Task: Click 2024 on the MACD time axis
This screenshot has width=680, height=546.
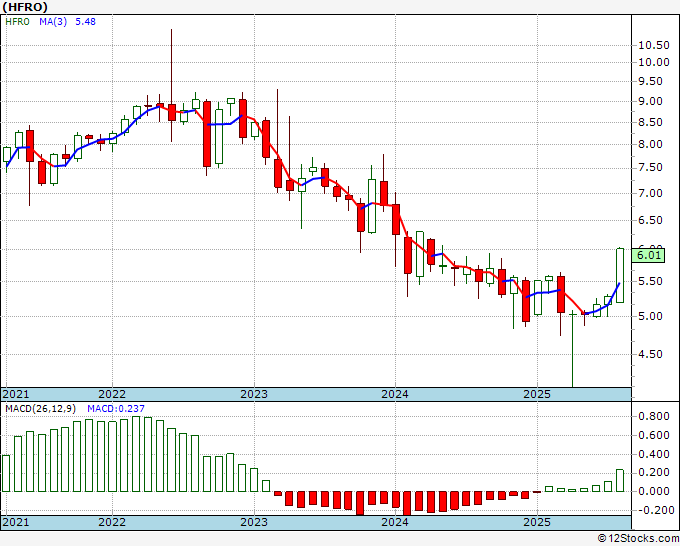Action: (395, 522)
